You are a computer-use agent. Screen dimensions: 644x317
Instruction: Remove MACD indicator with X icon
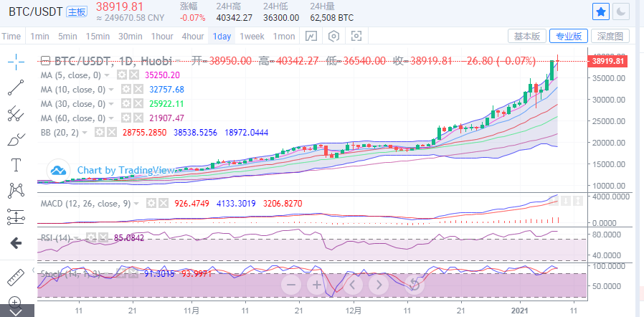pyautogui.click(x=164, y=203)
